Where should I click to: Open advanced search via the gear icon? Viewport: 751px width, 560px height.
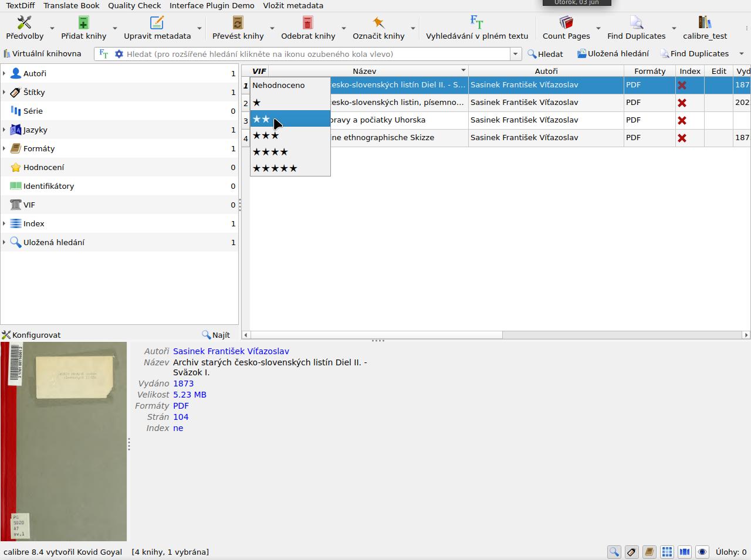point(119,54)
